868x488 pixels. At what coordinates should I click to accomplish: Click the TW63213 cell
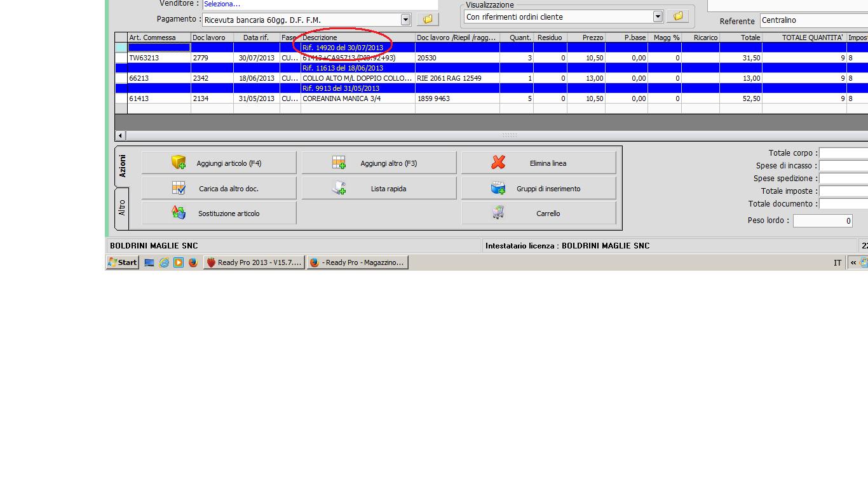click(159, 58)
